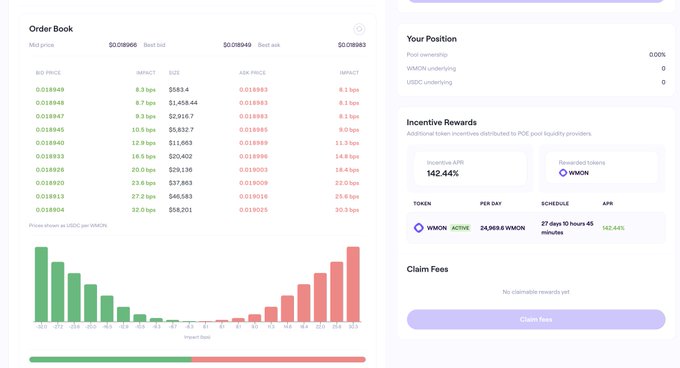Click the red chart bar labeled 25.6
This screenshot has height=368, width=680.
coord(337,292)
